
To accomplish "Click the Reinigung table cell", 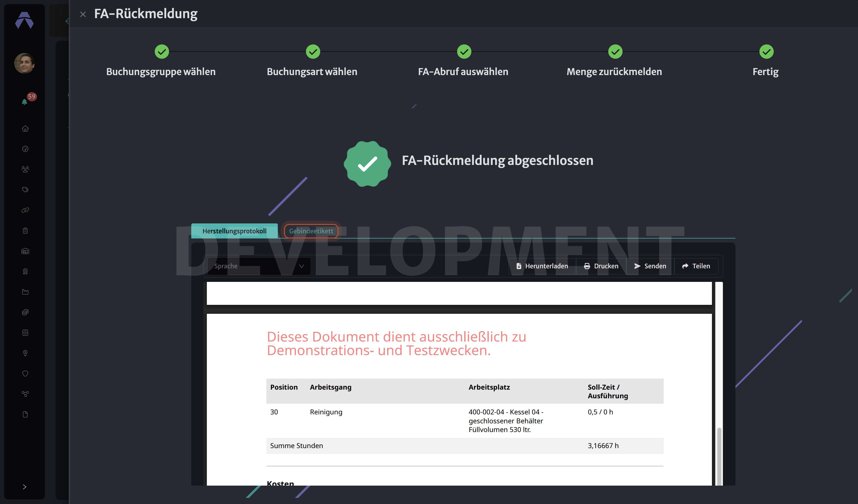I will (x=326, y=412).
